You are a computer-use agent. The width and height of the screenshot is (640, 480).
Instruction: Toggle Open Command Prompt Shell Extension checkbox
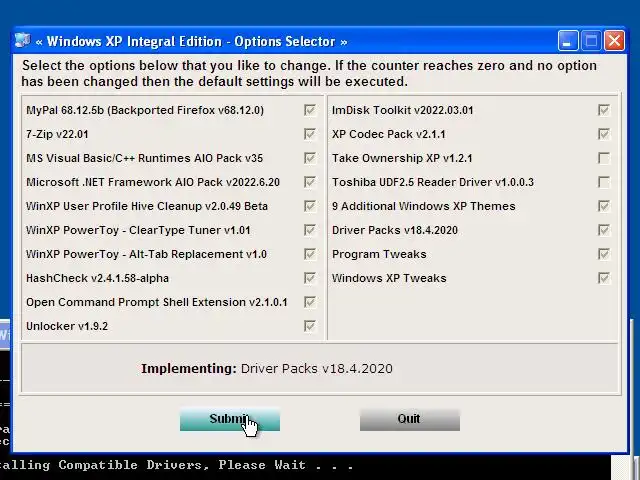(x=310, y=302)
